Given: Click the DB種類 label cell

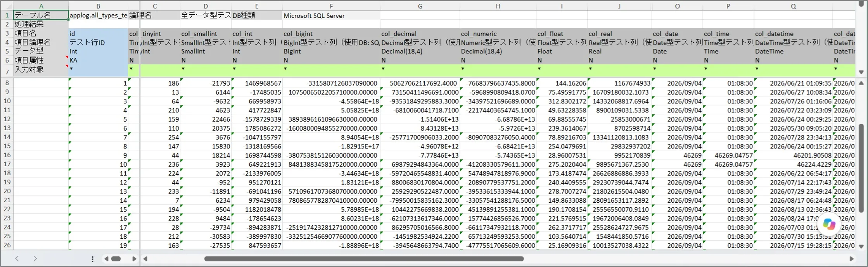Looking at the screenshot, I should pyautogui.click(x=257, y=16).
